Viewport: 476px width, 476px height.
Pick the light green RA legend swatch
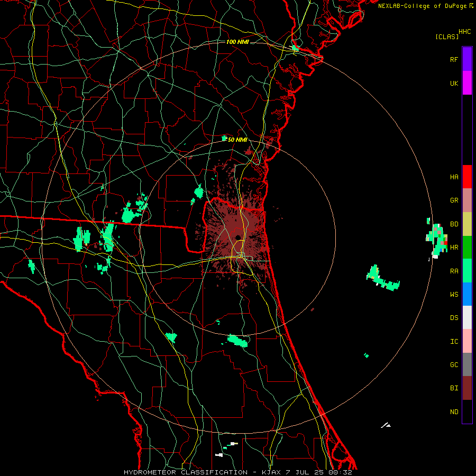click(x=467, y=271)
